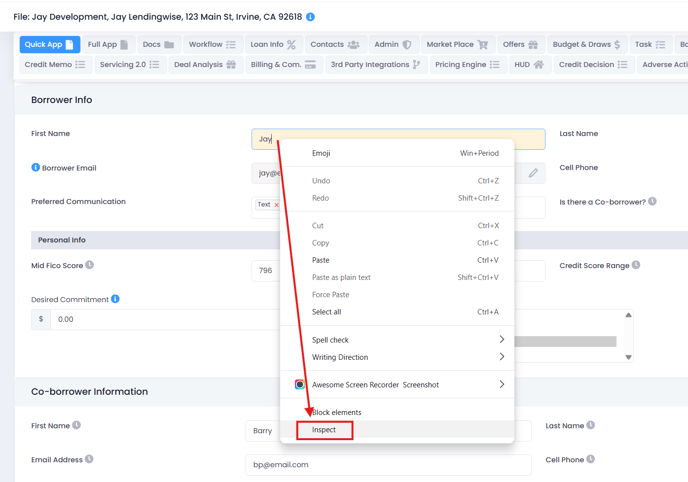Click the co-borrower email address field
The height and width of the screenshot is (482, 688).
pyautogui.click(x=388, y=464)
